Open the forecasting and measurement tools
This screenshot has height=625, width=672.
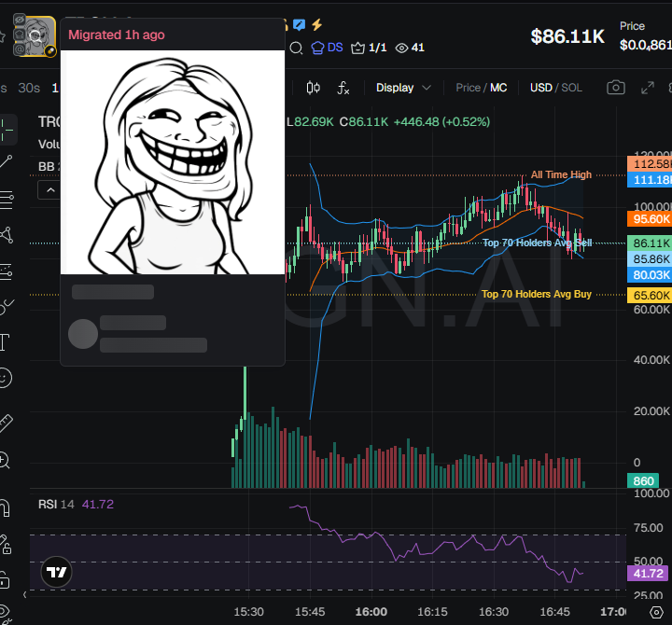click(x=6, y=271)
